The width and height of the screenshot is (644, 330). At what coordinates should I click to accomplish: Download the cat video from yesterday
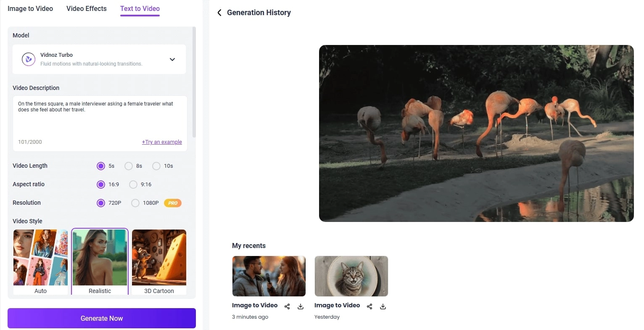point(383,306)
